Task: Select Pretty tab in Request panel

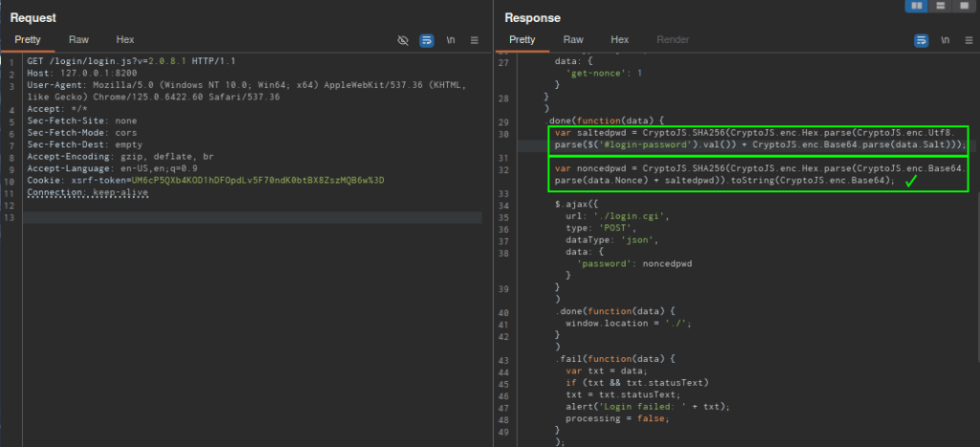Action: pos(28,40)
